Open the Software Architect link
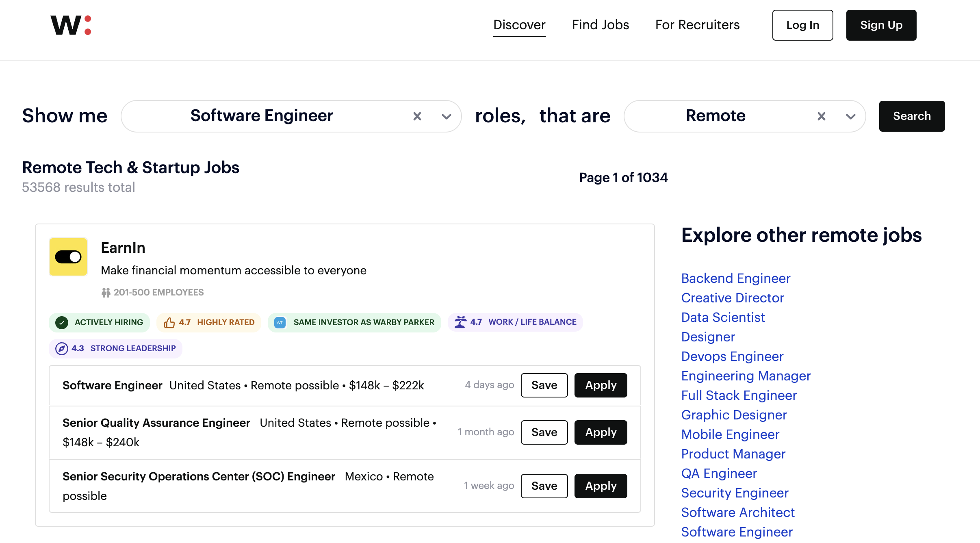This screenshot has height=543, width=980. [x=737, y=513]
